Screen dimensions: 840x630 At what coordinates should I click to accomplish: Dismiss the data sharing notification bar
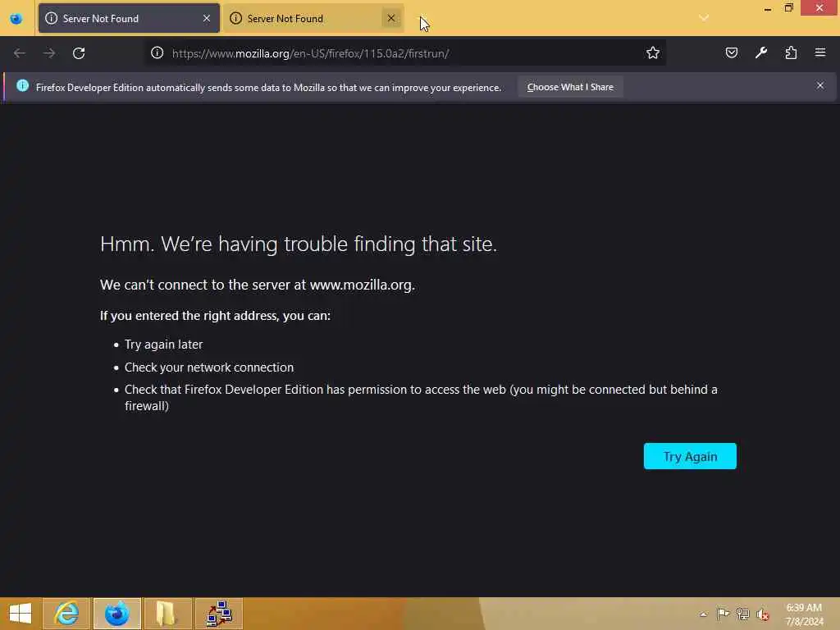pyautogui.click(x=820, y=85)
